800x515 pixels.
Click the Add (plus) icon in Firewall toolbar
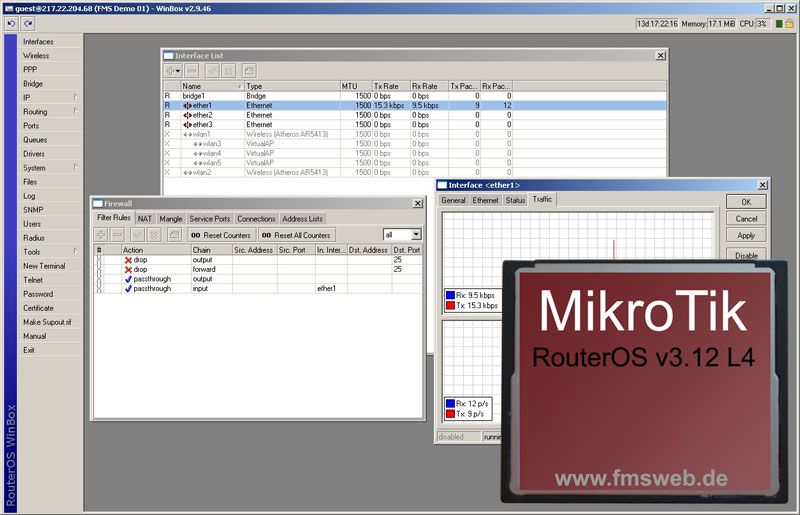click(101, 235)
